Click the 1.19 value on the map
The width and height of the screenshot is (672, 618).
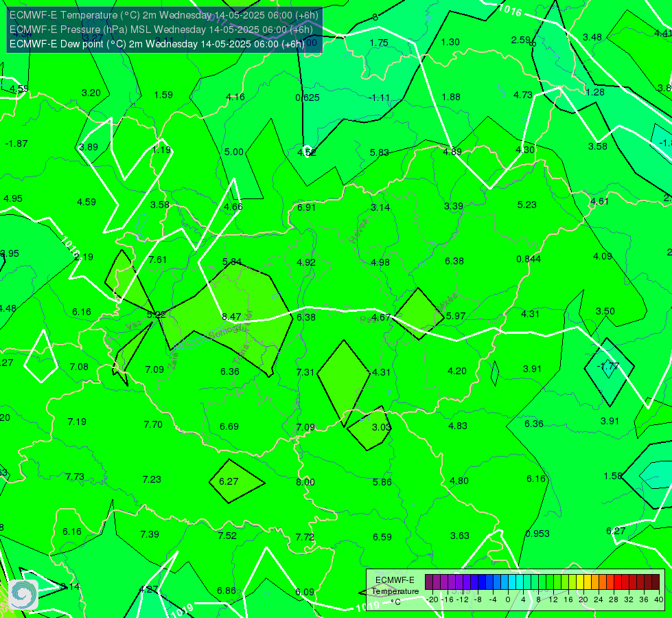click(161, 150)
